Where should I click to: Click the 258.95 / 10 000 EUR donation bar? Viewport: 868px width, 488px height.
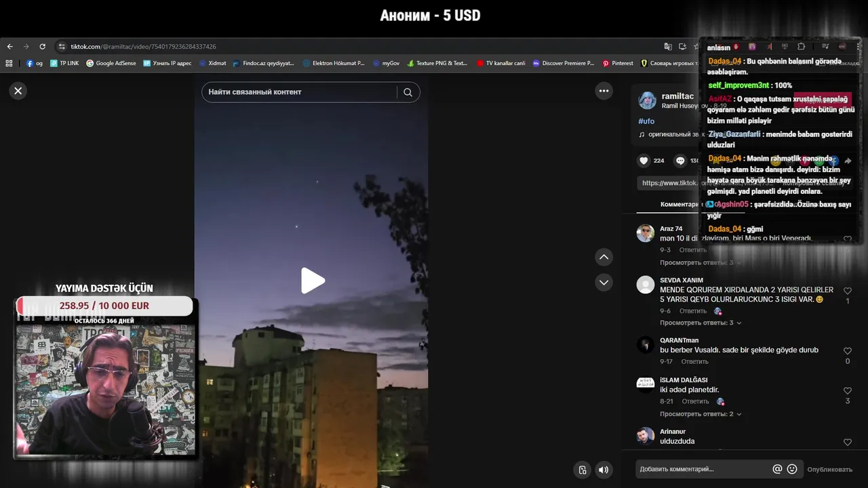[104, 306]
